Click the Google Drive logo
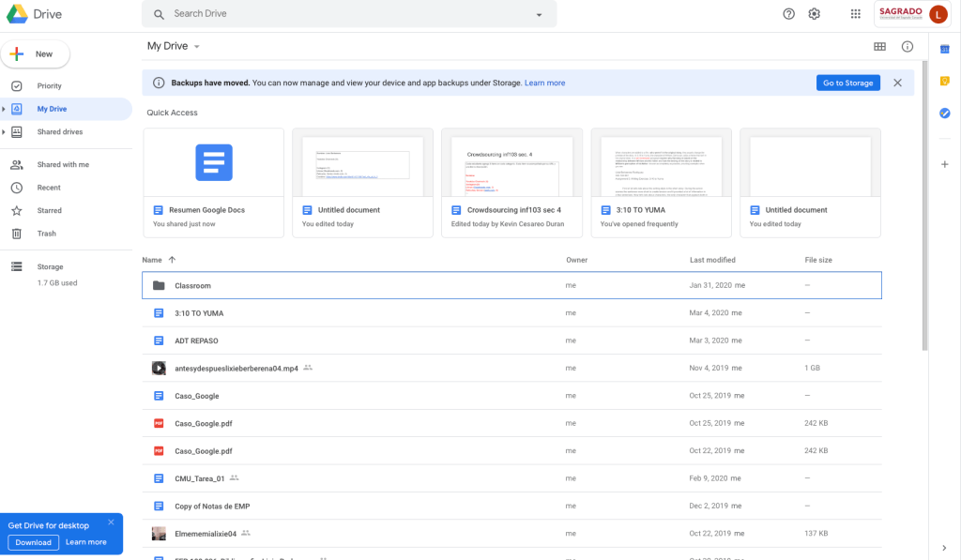 point(17,13)
